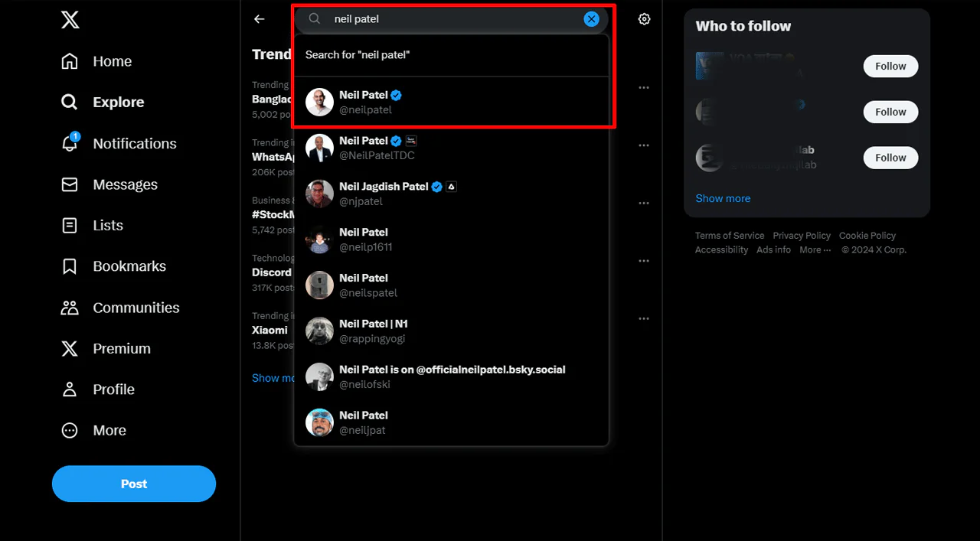The image size is (980, 541).
Task: Click the X logo in the sidebar
Action: coord(70,20)
